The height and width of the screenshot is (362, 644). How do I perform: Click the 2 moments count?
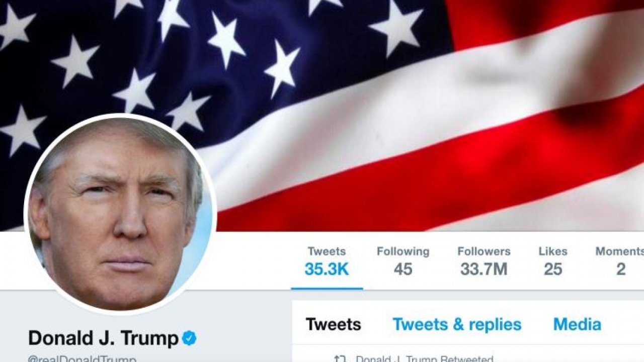tap(621, 269)
